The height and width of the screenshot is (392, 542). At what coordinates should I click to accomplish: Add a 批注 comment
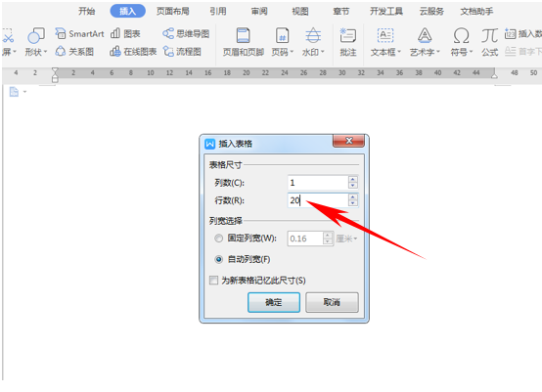[x=347, y=42]
